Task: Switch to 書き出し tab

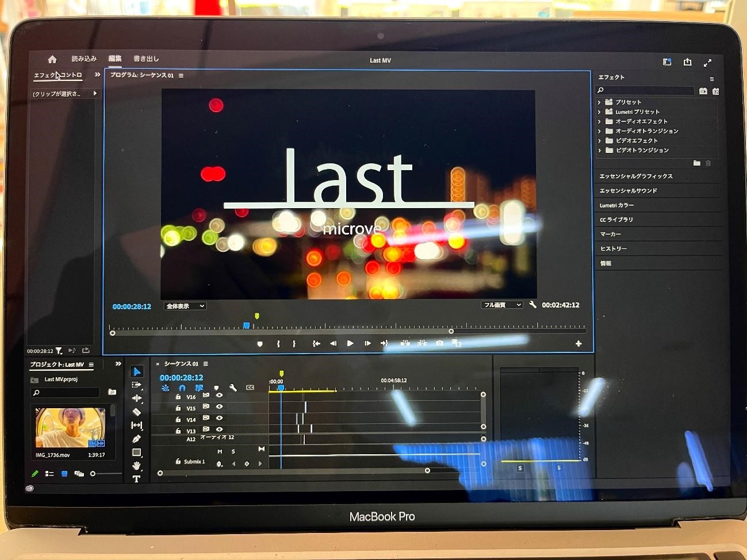Action: (146, 59)
